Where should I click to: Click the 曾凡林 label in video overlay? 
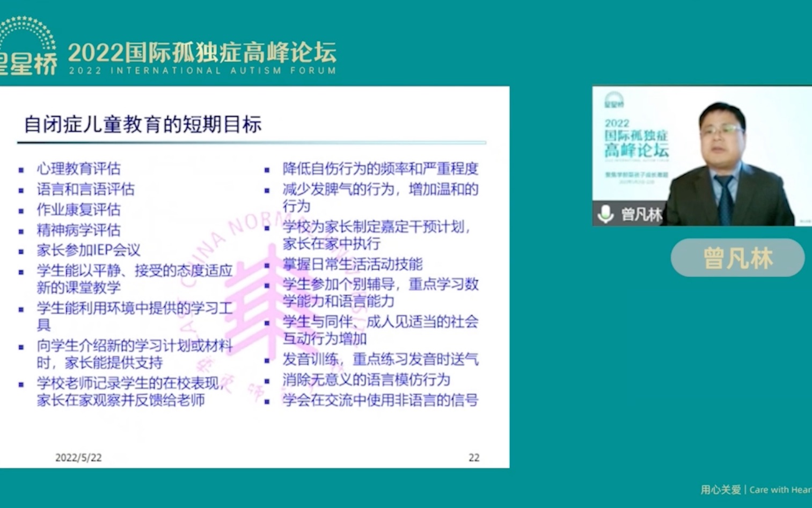pos(641,215)
